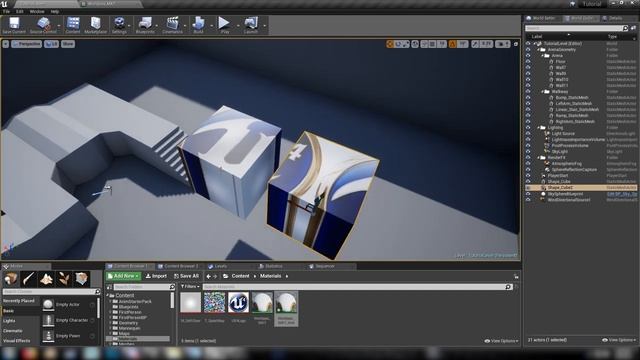Click the maximize viewport icon

pyautogui.click(x=516, y=44)
